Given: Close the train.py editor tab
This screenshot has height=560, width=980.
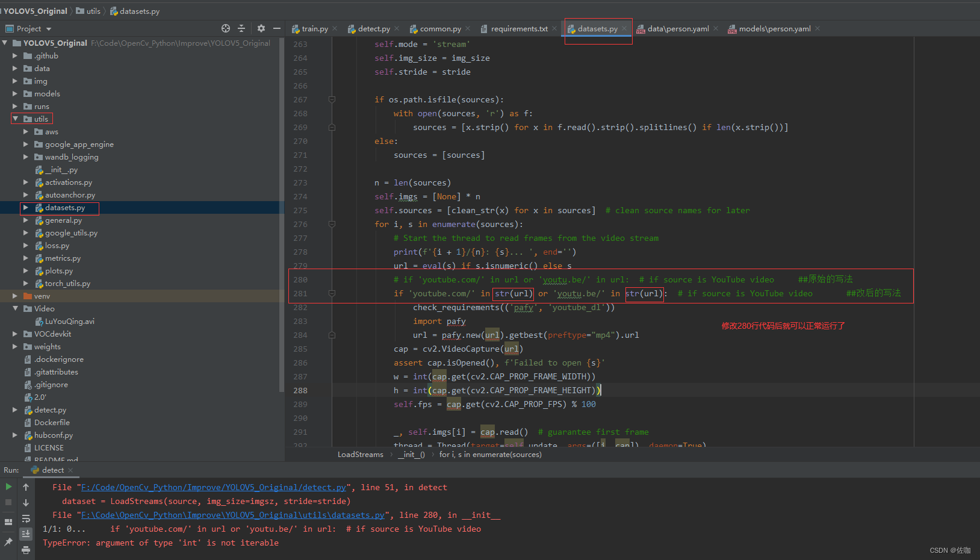Looking at the screenshot, I should [x=335, y=28].
